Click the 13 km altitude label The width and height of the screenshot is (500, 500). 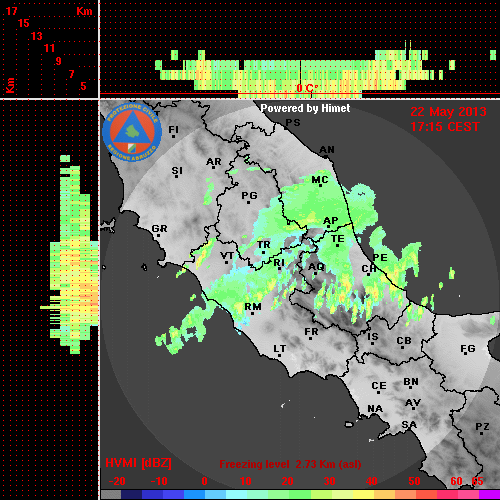click(37, 36)
